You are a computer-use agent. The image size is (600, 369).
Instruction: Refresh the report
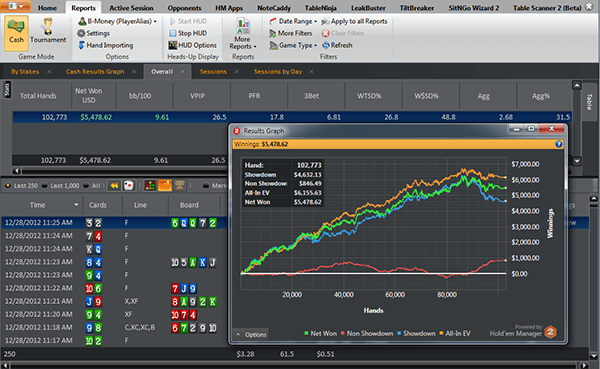(337, 45)
